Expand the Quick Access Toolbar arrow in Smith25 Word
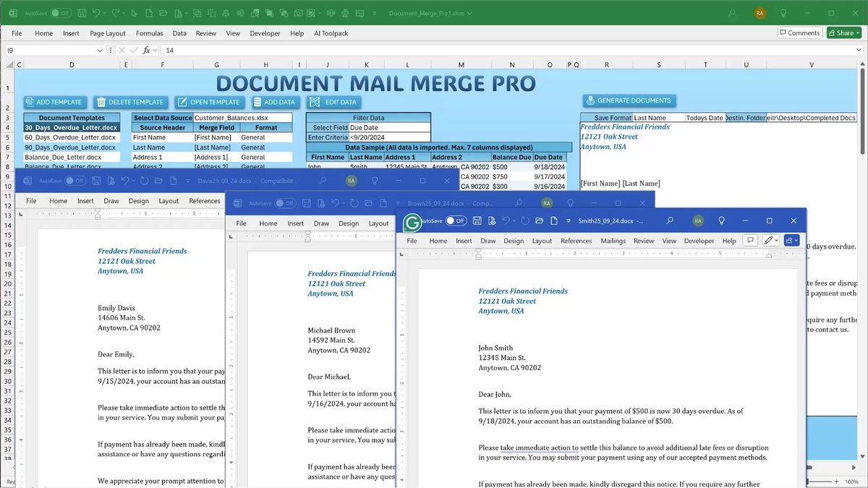Image resolution: width=868 pixels, height=488 pixels. 569,221
